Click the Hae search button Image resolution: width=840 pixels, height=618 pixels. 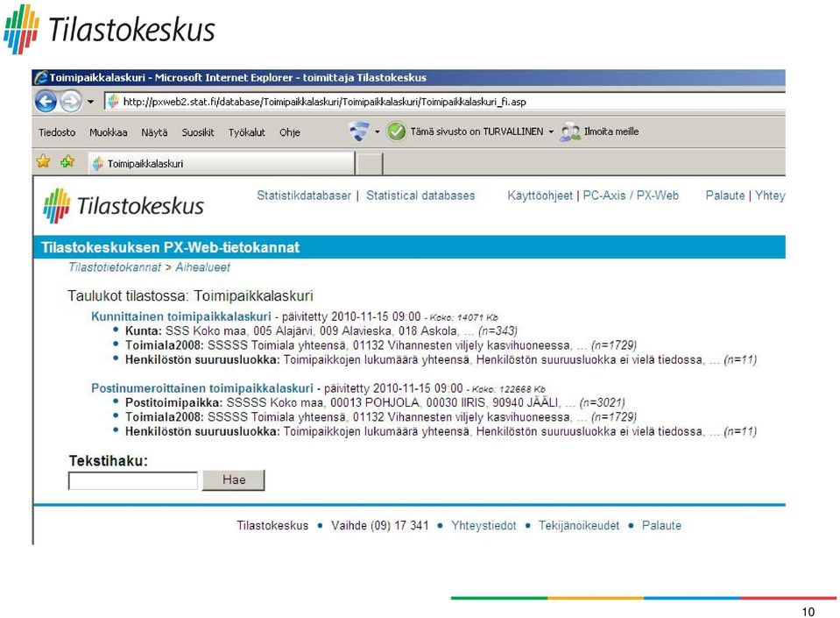point(234,479)
